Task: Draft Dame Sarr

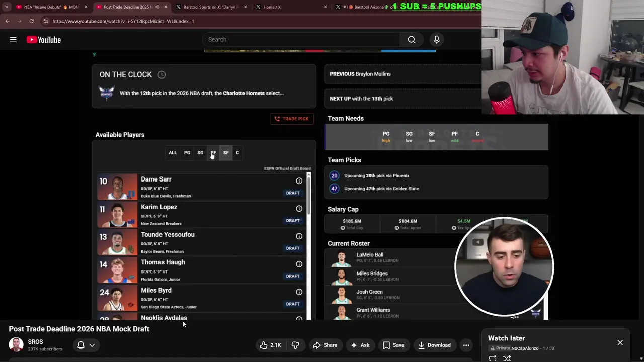Action: click(293, 193)
